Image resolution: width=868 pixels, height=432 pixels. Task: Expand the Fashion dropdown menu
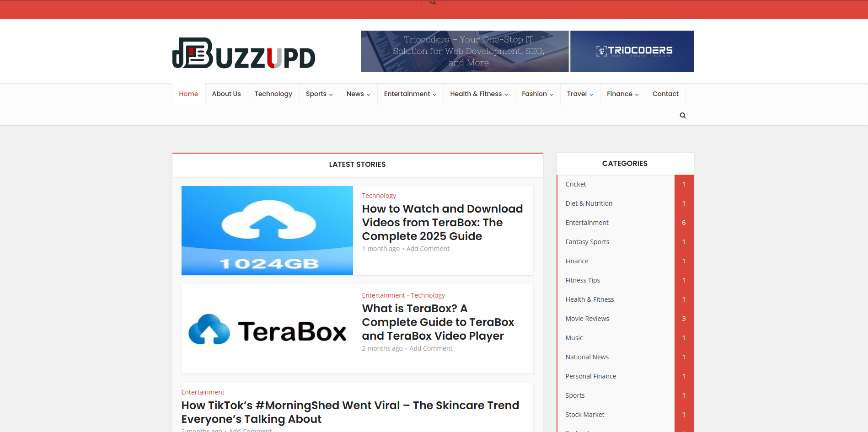(x=537, y=94)
